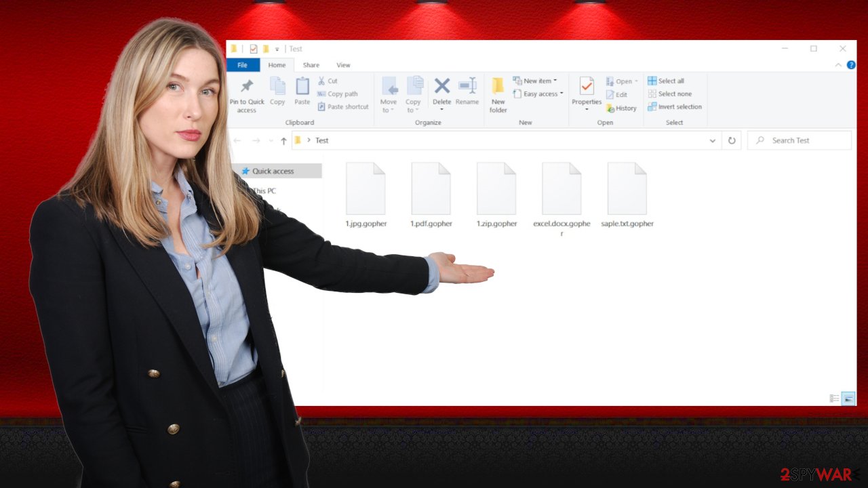Create a New folder
The image size is (868, 488).
pyautogui.click(x=498, y=95)
